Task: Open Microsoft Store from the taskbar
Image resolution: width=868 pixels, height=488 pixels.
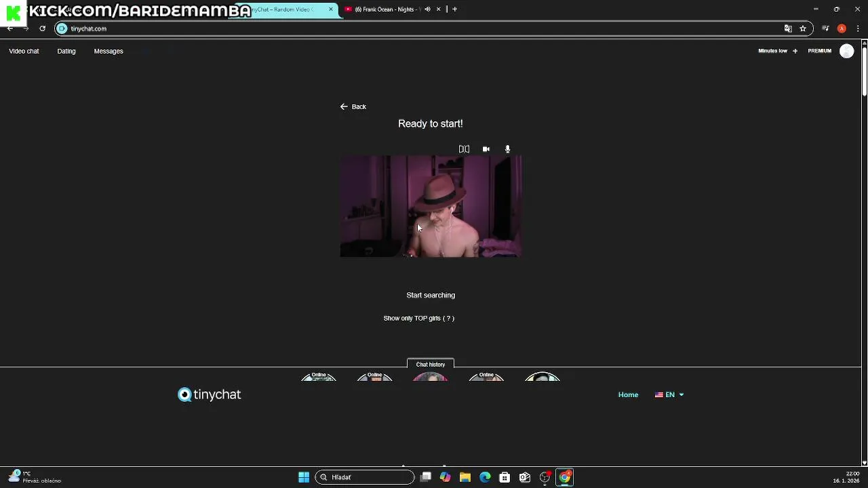Action: pos(505,477)
